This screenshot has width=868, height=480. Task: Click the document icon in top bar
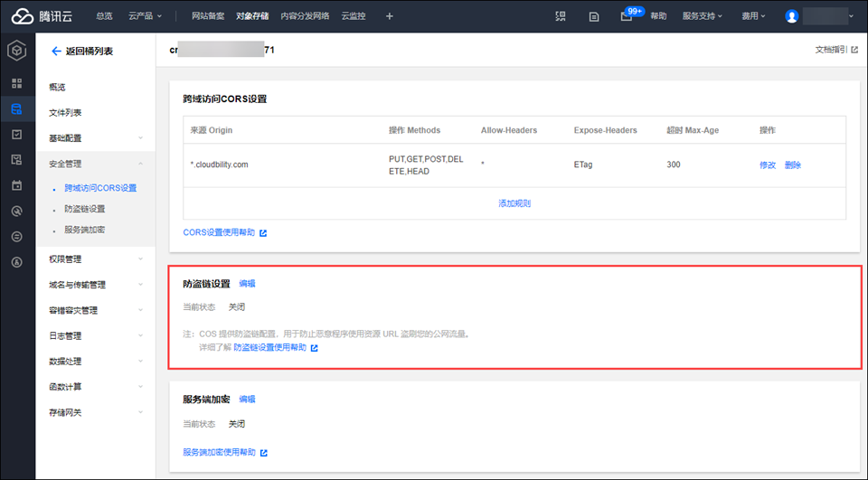point(593,16)
